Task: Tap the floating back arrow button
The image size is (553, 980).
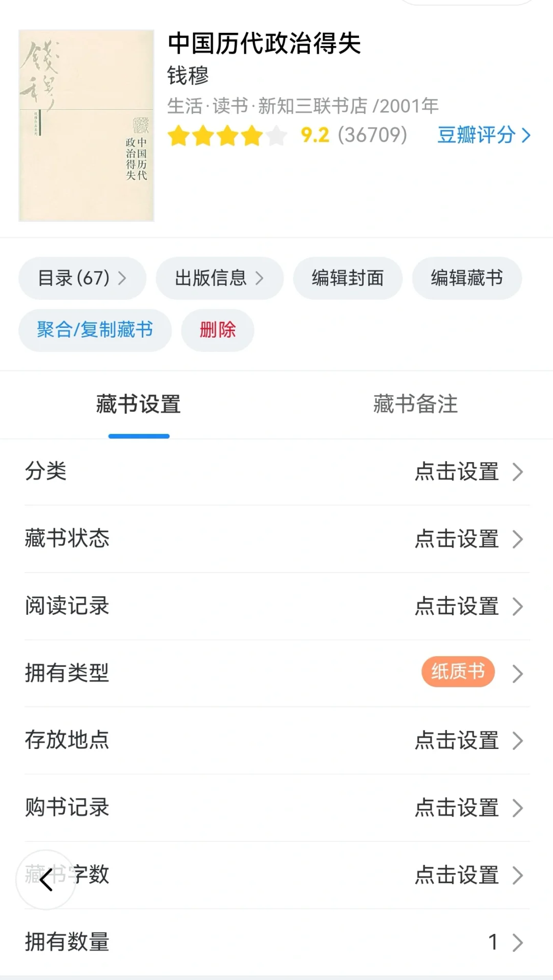Action: (46, 880)
